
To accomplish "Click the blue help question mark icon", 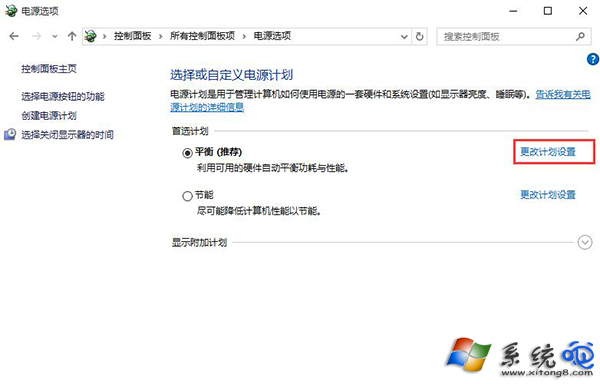I will [x=593, y=59].
